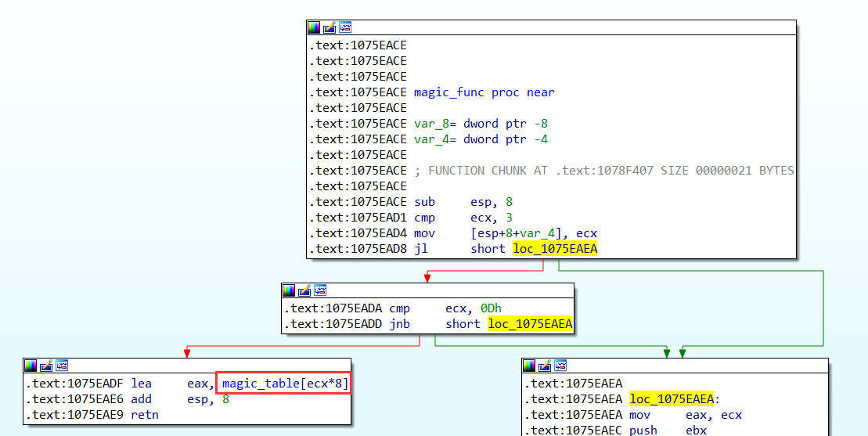Click pencil edit icon on loc_1075EAEA block
Image resolution: width=868 pixels, height=436 pixels.
pyautogui.click(x=546, y=366)
